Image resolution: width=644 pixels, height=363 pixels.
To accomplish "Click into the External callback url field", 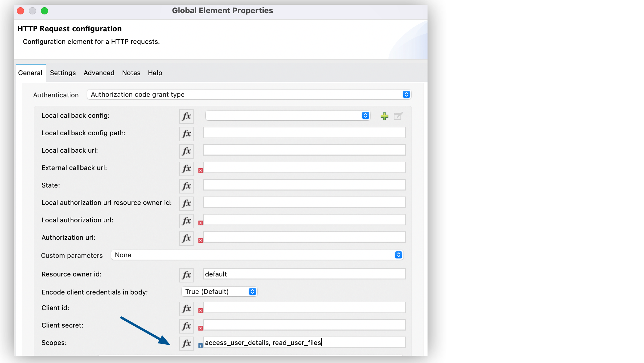I will [304, 168].
